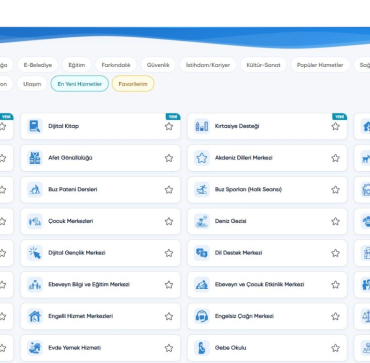The height and width of the screenshot is (363, 370).
Task: Open Çocuk Merkezleri service text
Action: point(71,221)
